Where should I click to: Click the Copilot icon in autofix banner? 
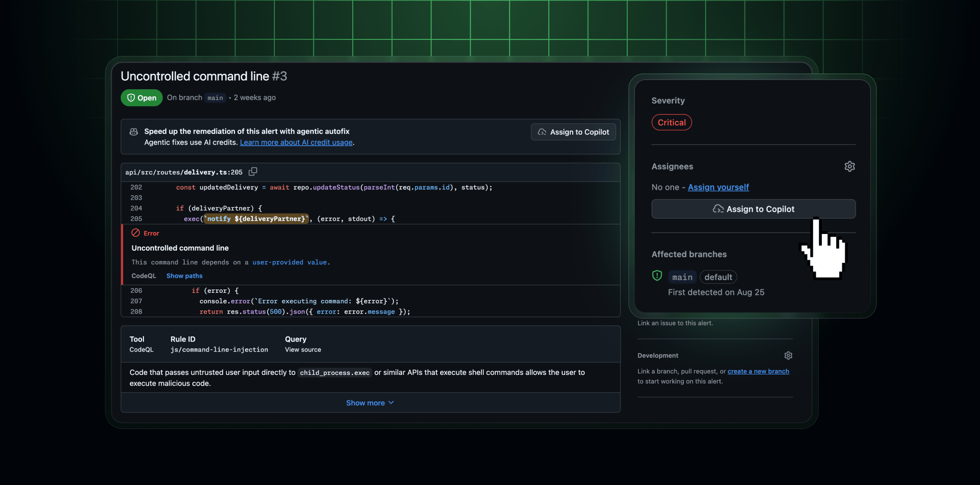coord(134,132)
